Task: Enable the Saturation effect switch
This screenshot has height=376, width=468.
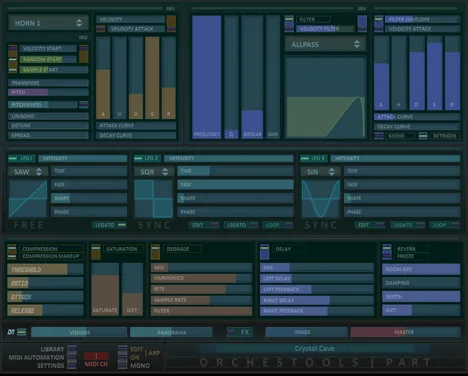Action: (96, 252)
